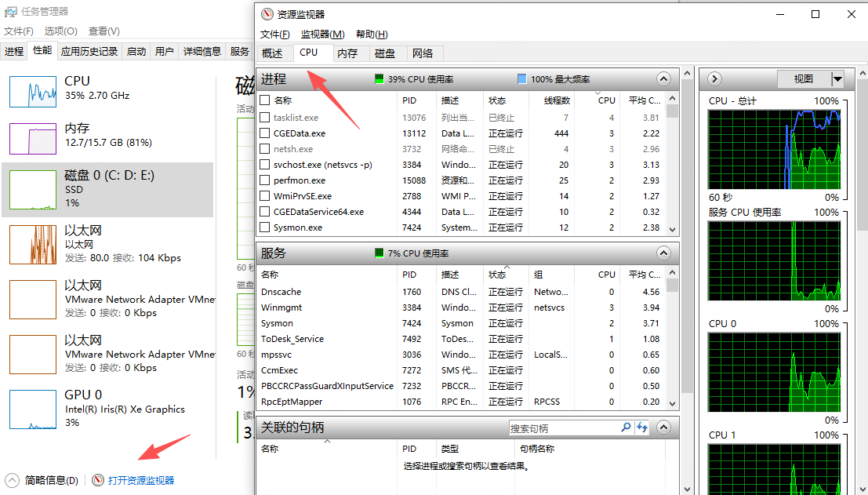
Task: Check the tasklist.exe process checkbox
Action: click(x=264, y=118)
